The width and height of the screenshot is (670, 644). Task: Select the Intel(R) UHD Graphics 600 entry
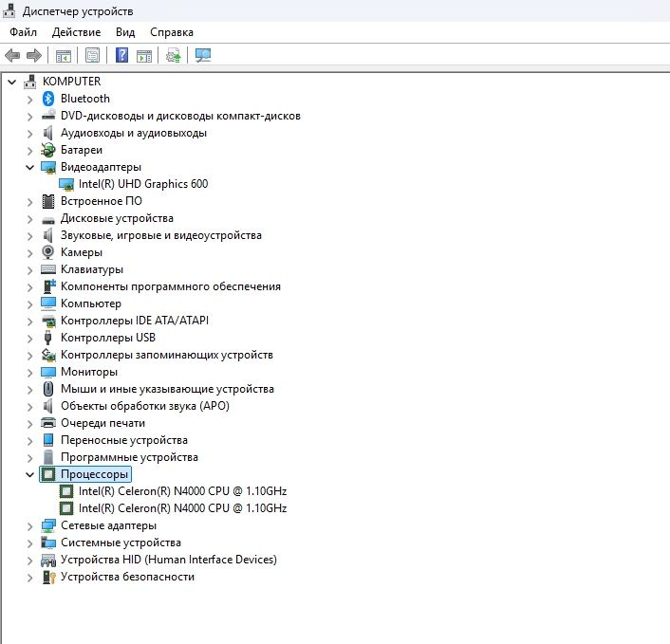tap(143, 184)
